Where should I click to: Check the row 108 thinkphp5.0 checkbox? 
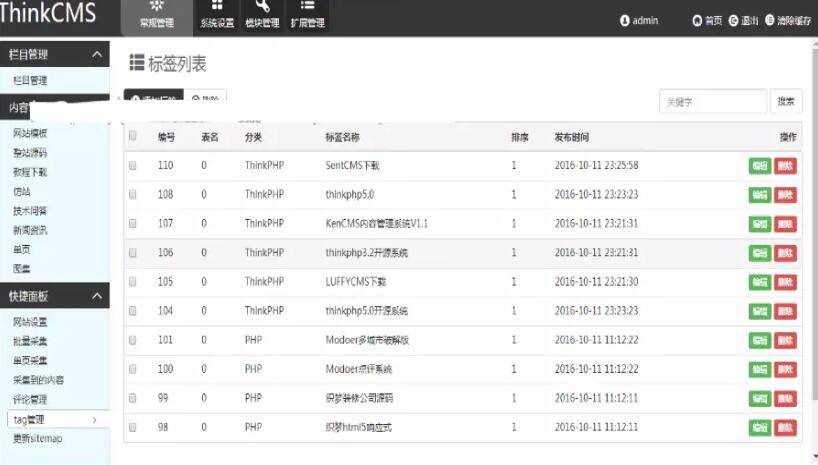pyautogui.click(x=133, y=195)
